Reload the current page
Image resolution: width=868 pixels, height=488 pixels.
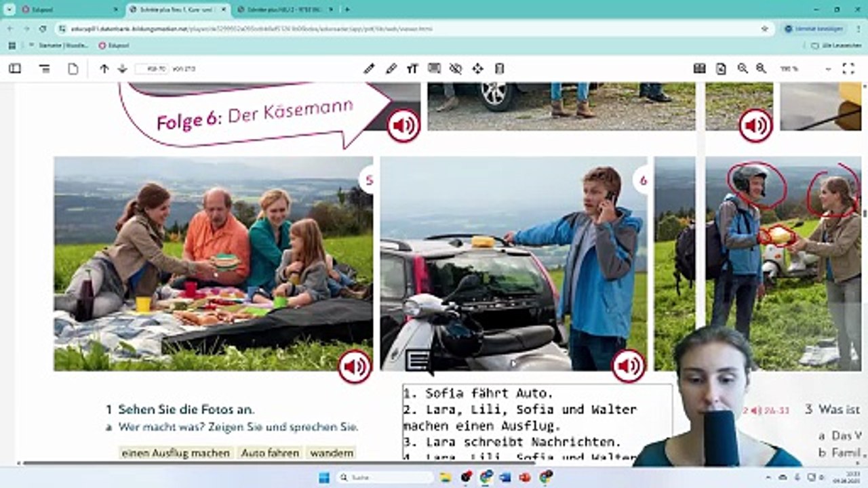click(43, 29)
